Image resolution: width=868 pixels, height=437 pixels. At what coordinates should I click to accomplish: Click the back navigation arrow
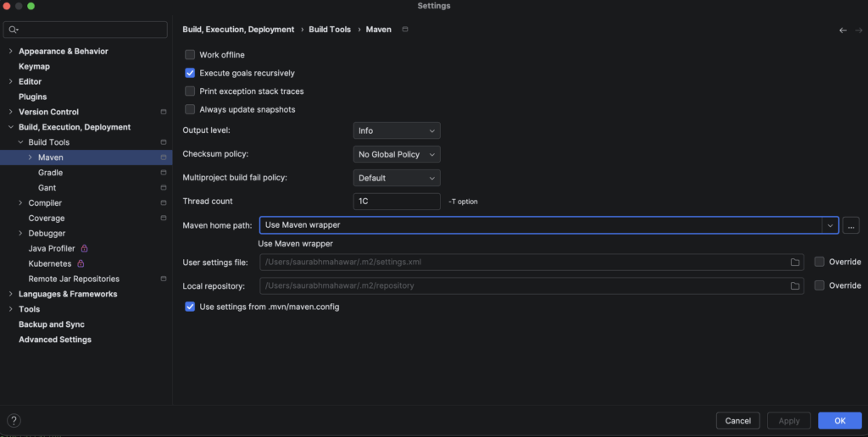pos(843,30)
